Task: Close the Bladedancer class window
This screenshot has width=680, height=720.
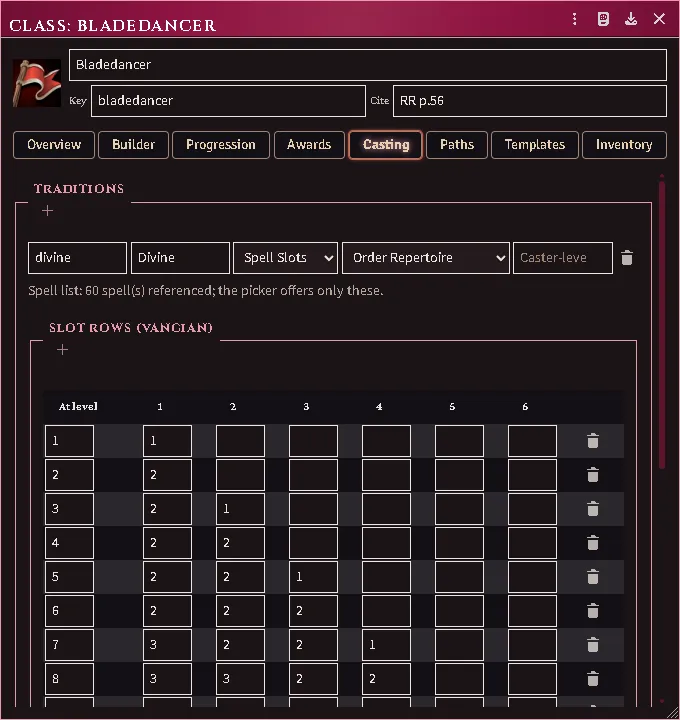Action: [659, 19]
